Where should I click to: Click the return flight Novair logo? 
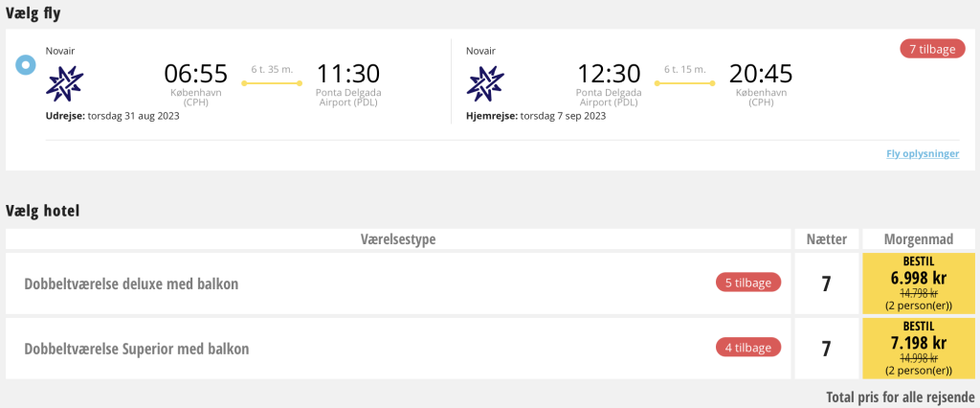[484, 82]
